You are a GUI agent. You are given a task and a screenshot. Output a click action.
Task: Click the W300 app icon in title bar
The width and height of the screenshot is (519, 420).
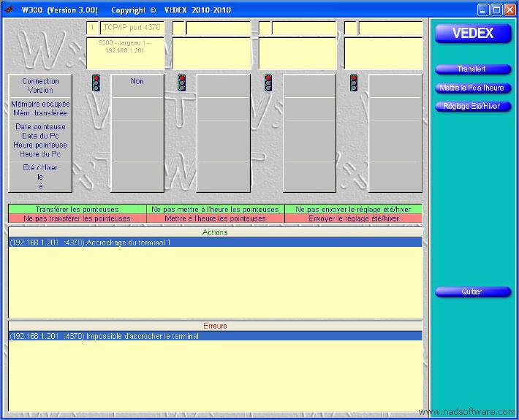(8, 10)
